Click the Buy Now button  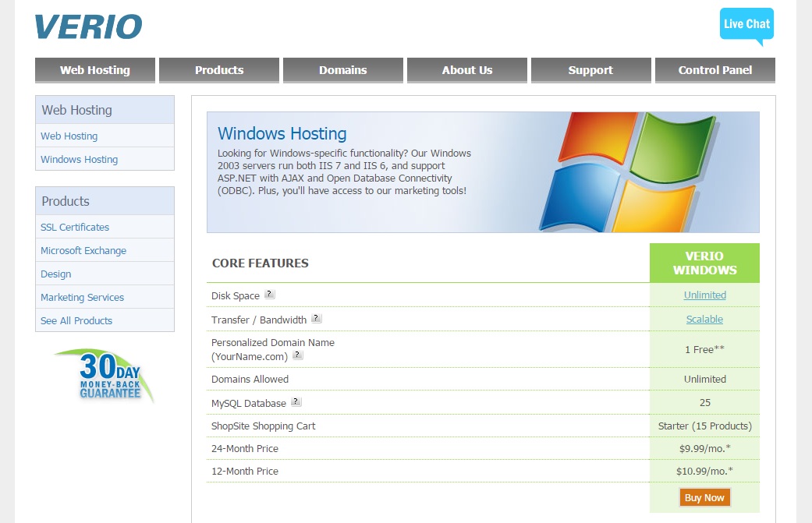tap(704, 496)
